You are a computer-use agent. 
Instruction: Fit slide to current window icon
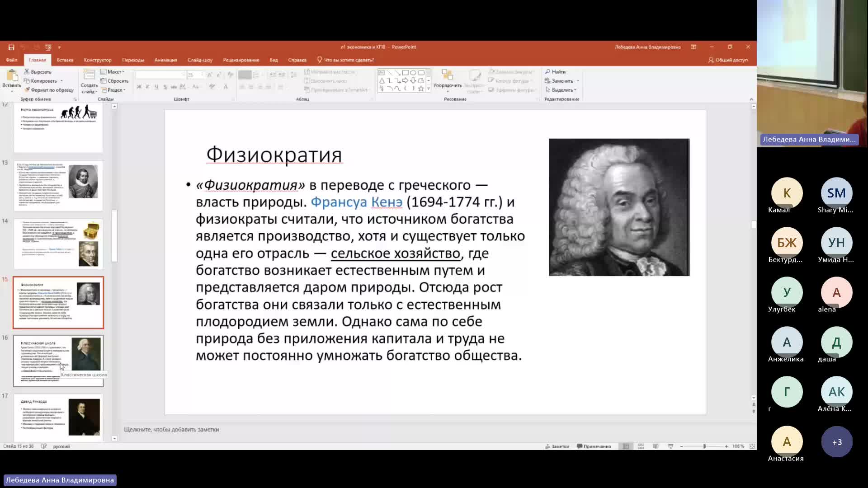click(x=752, y=446)
